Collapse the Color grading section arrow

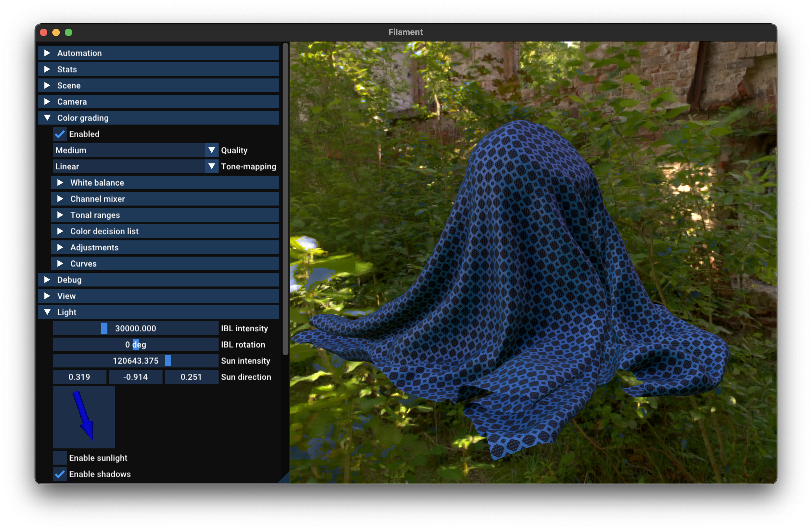[x=47, y=118]
